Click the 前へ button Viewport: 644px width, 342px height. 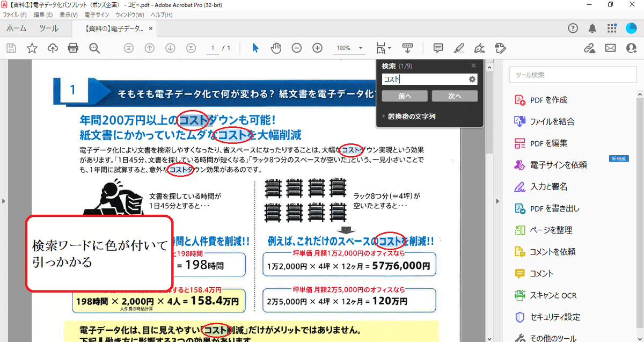405,96
